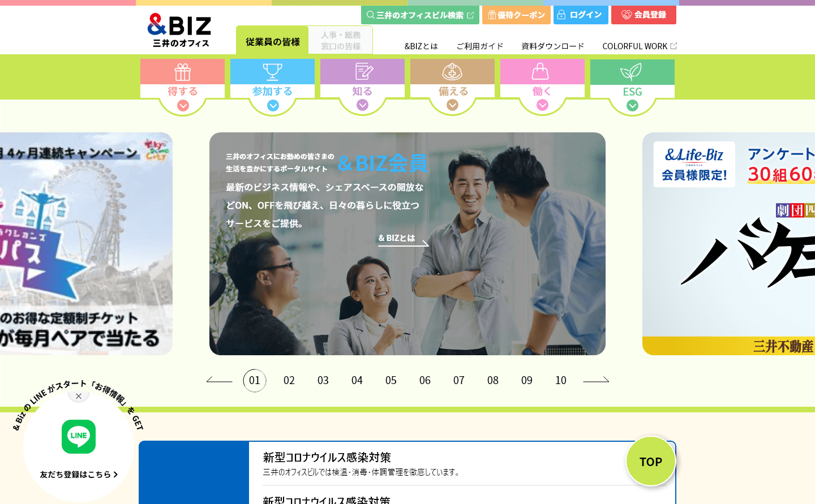This screenshot has height=504, width=815.
Task: Expand the 参加する dropdown chevron
Action: point(273,105)
